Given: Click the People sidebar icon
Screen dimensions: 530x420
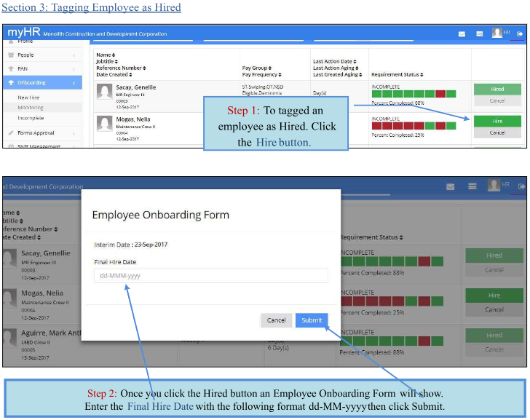Looking at the screenshot, I should coord(11,55).
